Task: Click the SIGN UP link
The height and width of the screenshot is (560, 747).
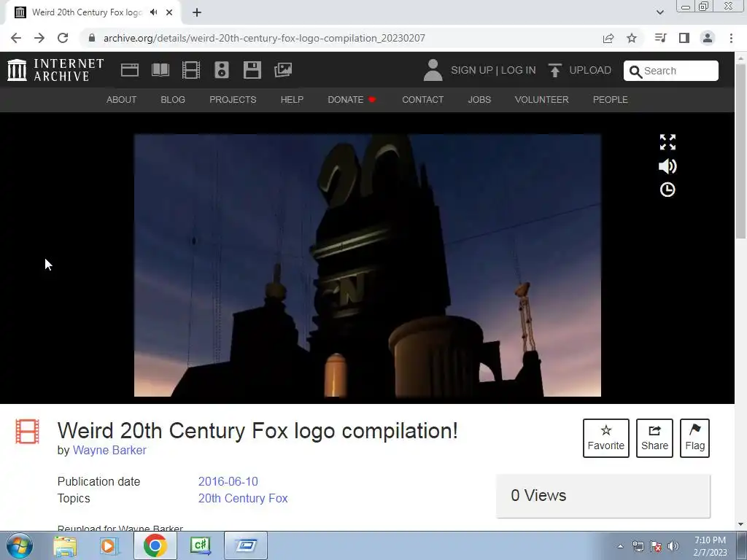Action: click(472, 70)
